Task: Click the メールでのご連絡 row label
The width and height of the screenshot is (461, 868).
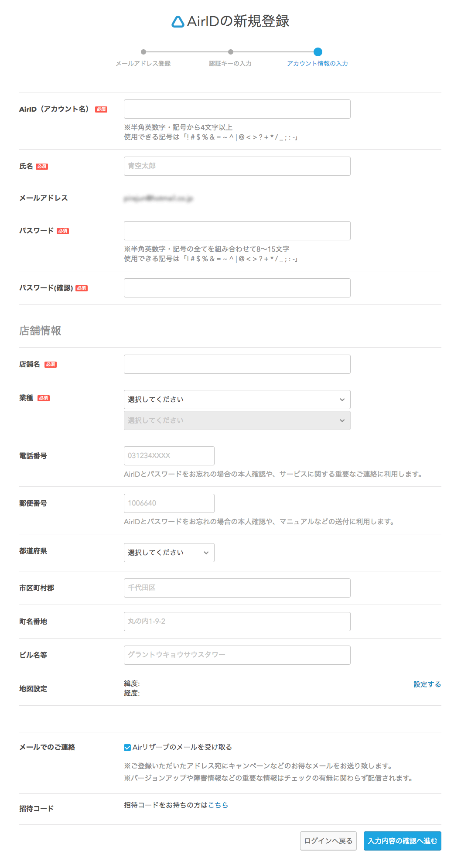Action: 47,747
